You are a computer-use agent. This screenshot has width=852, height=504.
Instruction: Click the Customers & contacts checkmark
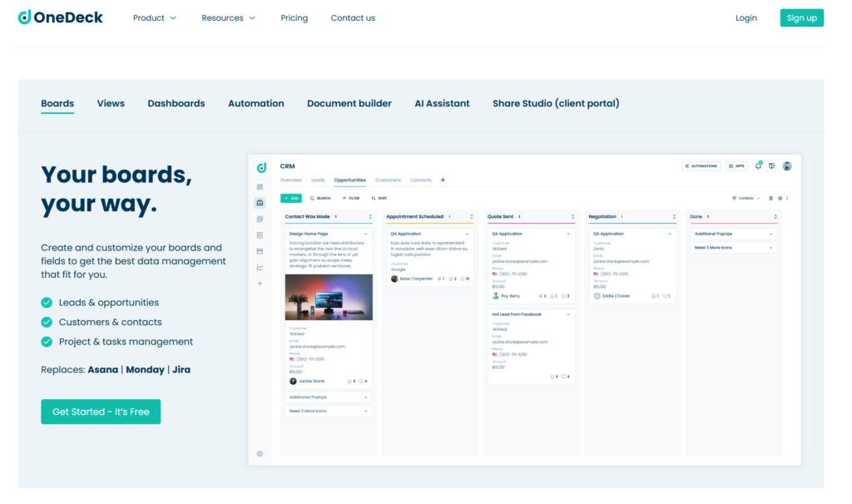click(47, 322)
